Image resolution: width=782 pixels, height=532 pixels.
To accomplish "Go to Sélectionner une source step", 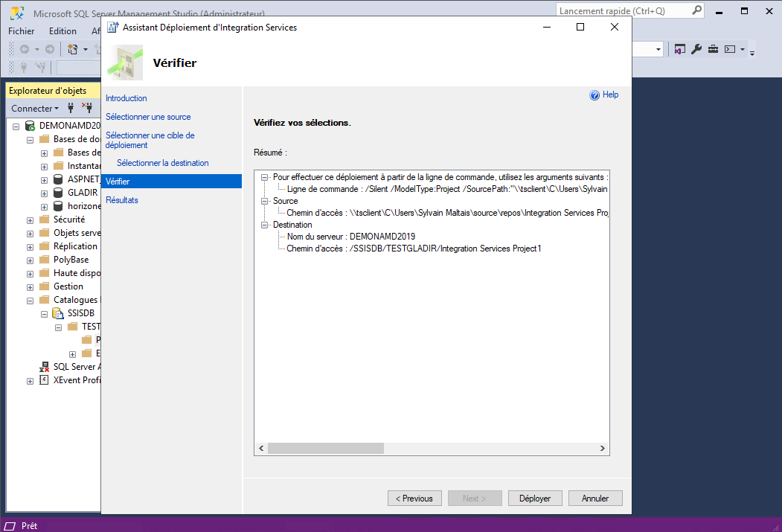I will tap(148, 117).
